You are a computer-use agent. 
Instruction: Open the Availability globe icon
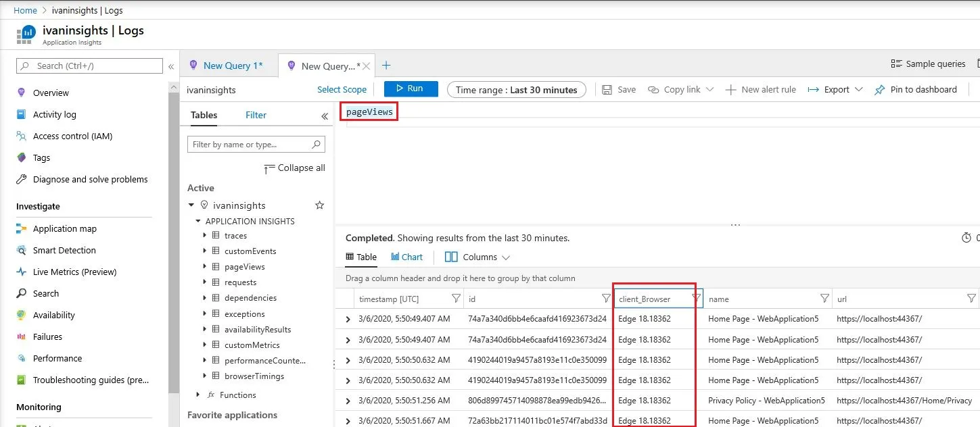(x=21, y=315)
